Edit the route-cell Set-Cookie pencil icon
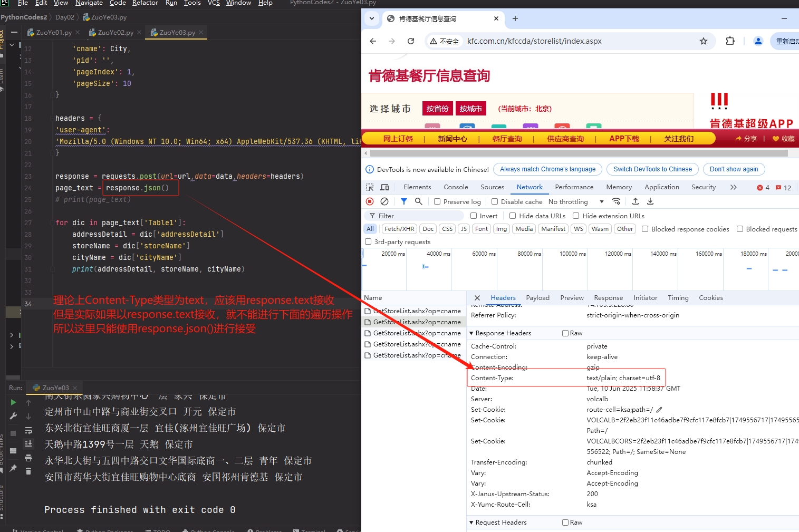 coord(659,410)
